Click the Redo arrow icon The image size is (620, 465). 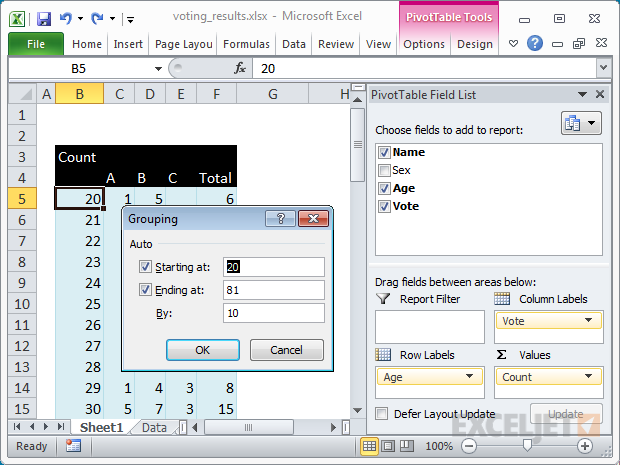[98, 17]
